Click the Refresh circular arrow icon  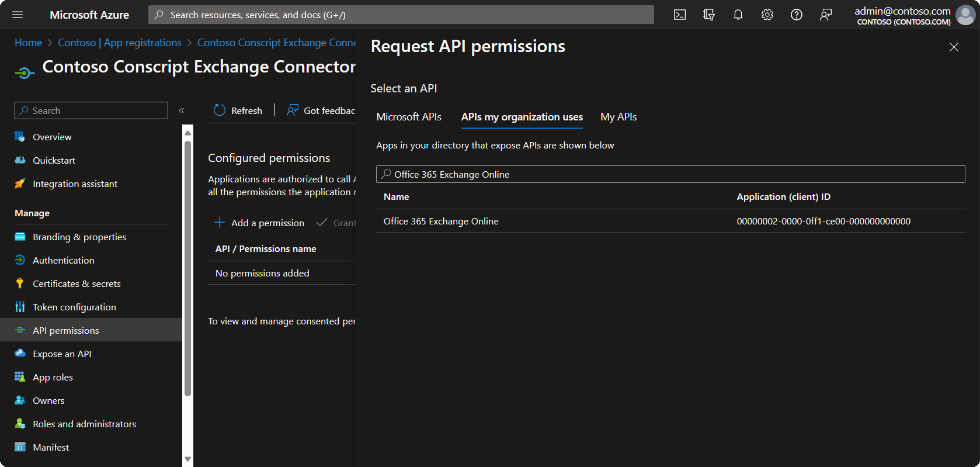pyautogui.click(x=220, y=110)
